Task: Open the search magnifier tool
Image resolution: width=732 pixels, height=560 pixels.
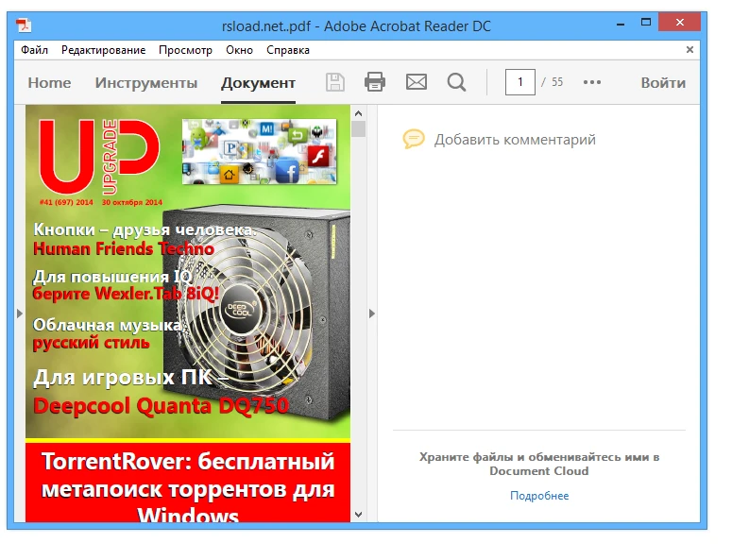Action: click(x=456, y=82)
